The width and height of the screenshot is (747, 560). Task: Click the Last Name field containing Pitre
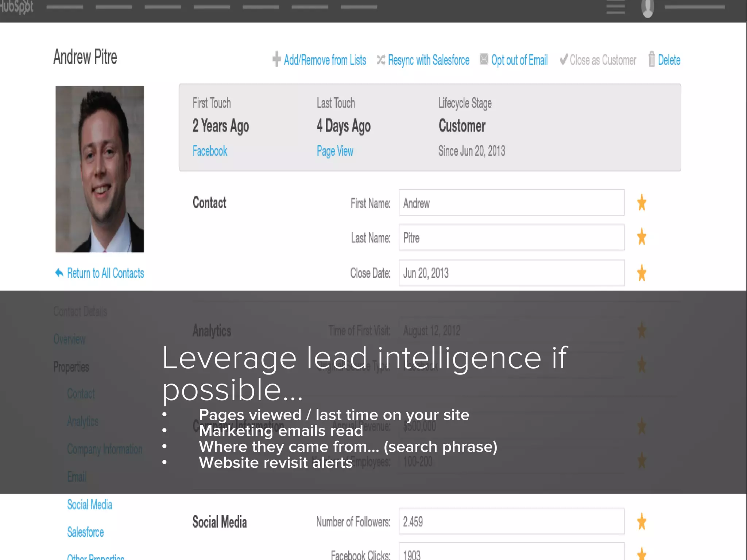(512, 237)
